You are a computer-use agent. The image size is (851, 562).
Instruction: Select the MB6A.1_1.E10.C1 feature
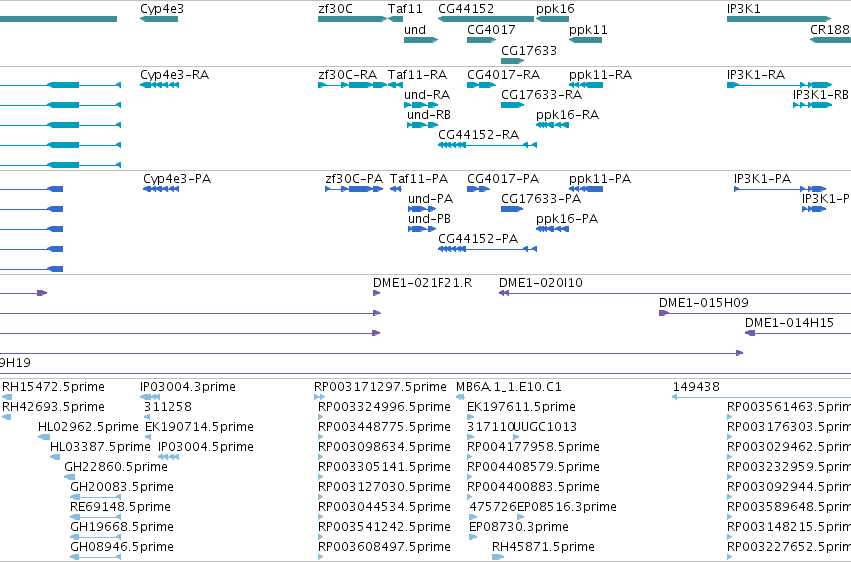460,397
